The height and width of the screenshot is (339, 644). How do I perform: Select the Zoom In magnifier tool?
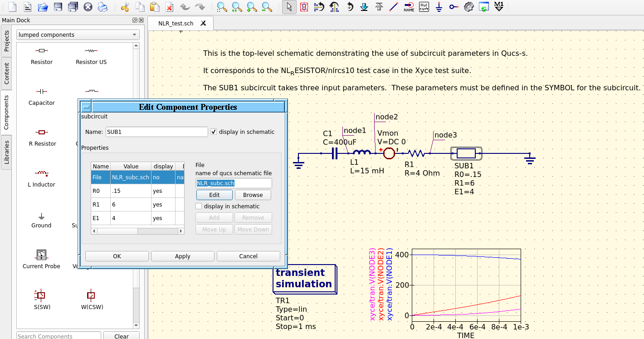(x=251, y=7)
